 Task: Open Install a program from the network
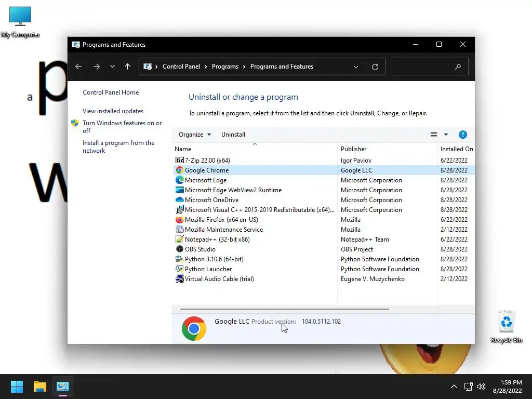pos(118,147)
